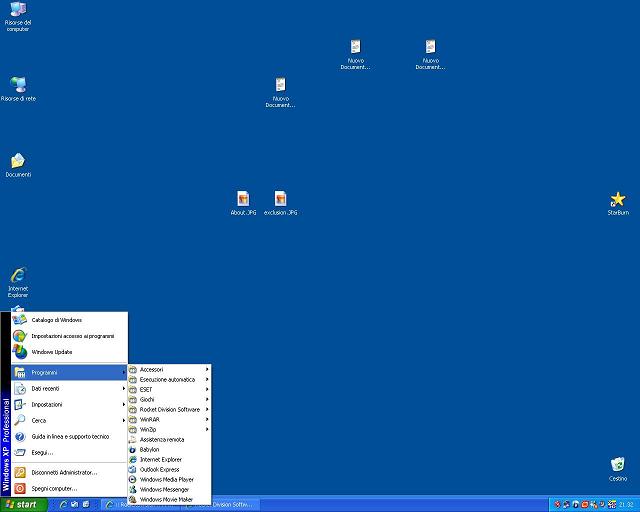Click the system tray clock
640x512 pixels.
tap(626, 505)
